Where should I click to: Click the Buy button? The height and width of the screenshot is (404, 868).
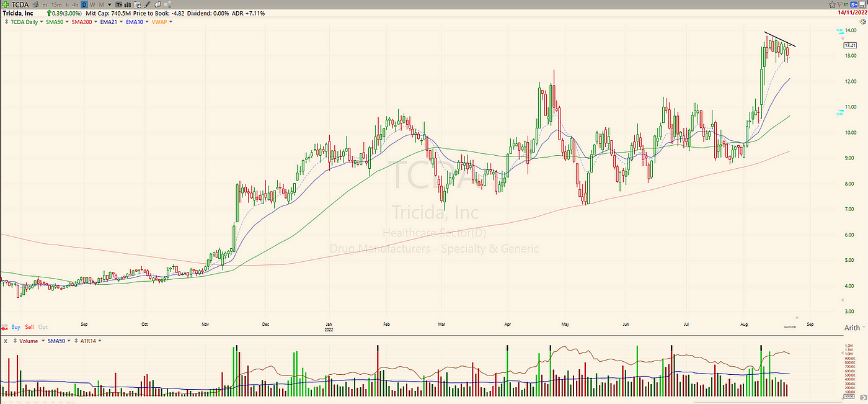pyautogui.click(x=15, y=327)
